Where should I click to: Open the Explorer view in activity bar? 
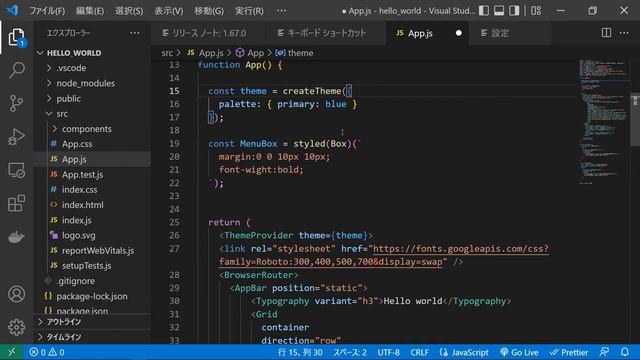tap(16, 37)
